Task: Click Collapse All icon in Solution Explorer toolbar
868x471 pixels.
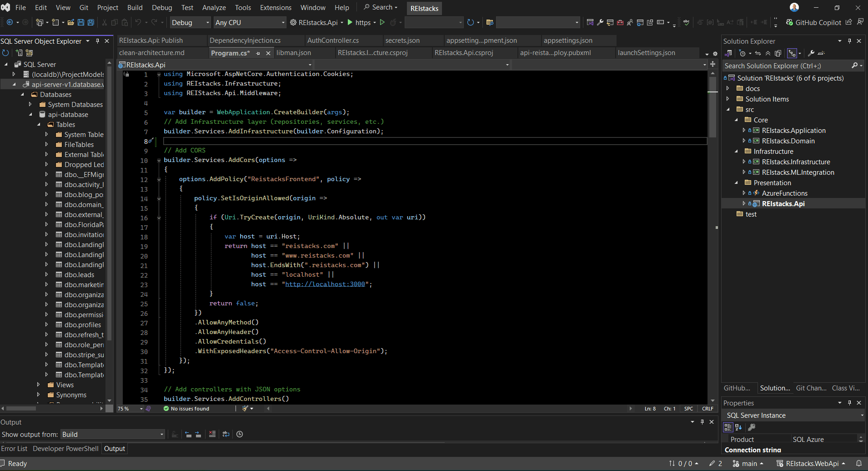Action: [768, 53]
